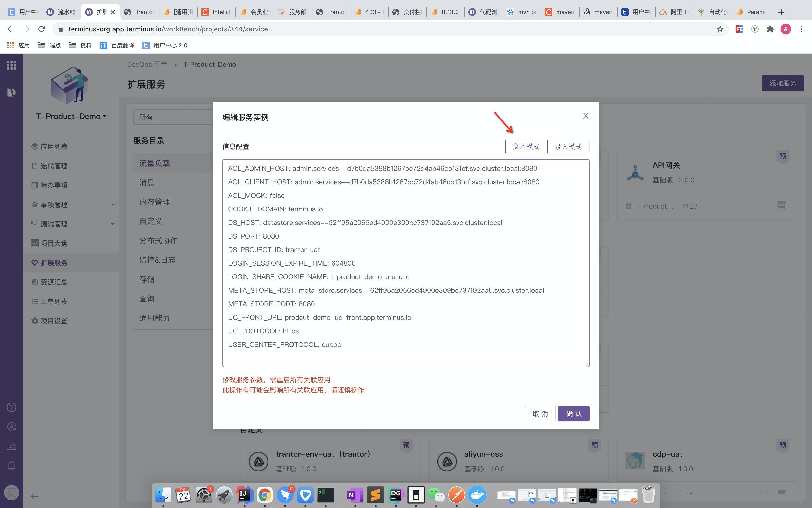Click DevOps 平台 breadcrumb link
Screen dimensions: 812x508
point(147,65)
